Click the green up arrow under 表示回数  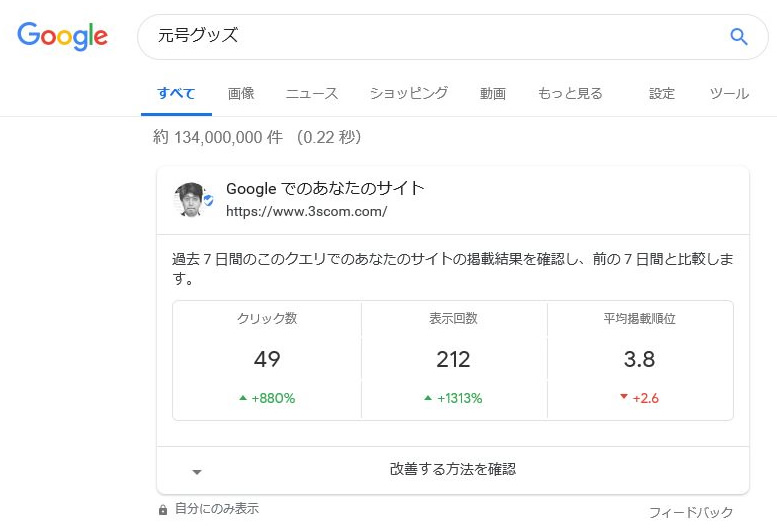click(428, 398)
